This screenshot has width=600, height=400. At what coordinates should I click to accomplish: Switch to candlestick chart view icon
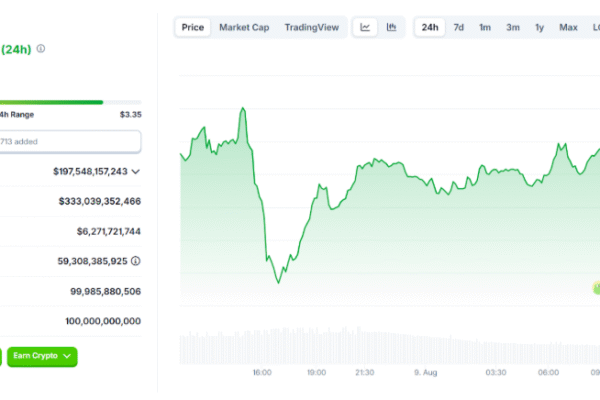click(x=391, y=27)
